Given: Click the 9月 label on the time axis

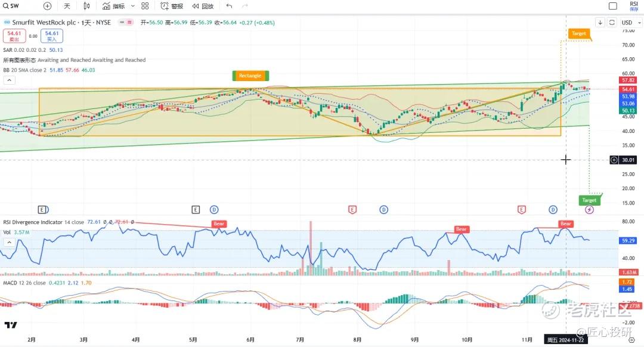Looking at the screenshot, I should 414,340.
